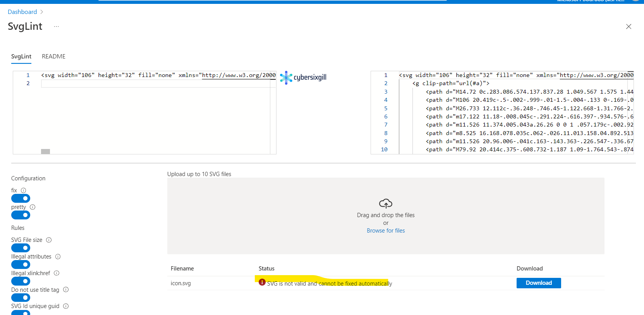The width and height of the screenshot is (644, 315).
Task: Toggle the SVG File size rule
Action: (21, 248)
